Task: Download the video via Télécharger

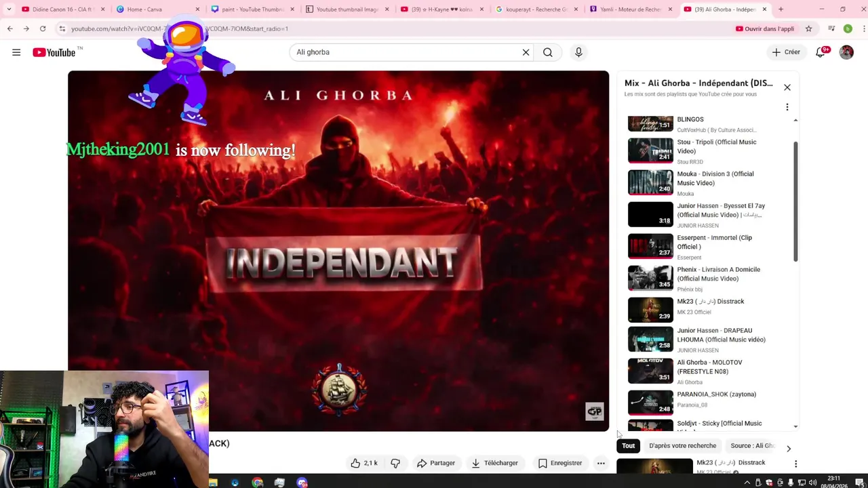Action: 495,463
